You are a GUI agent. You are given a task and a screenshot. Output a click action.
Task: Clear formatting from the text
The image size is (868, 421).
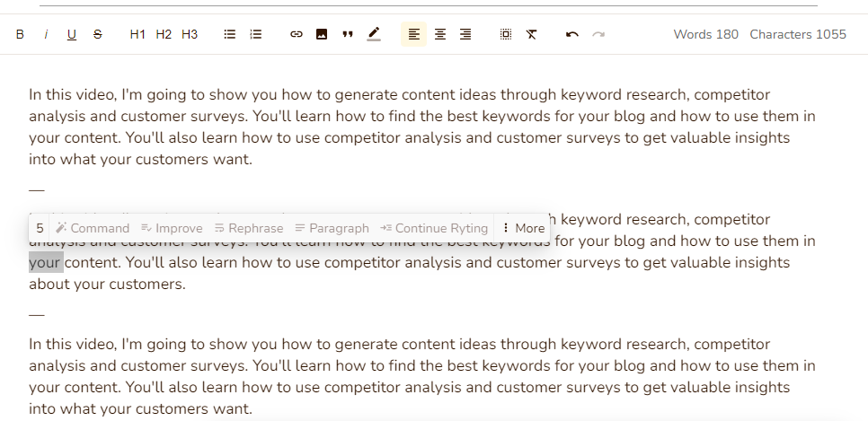[532, 34]
